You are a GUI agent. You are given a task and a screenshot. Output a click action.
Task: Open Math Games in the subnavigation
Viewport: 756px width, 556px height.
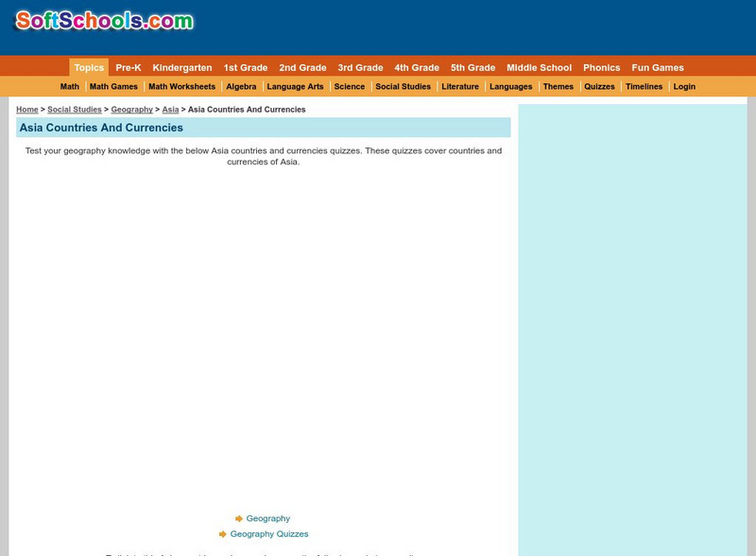[x=113, y=86]
